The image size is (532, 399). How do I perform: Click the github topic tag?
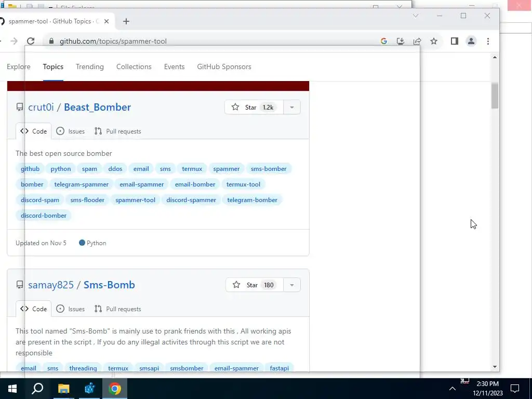tap(30, 169)
